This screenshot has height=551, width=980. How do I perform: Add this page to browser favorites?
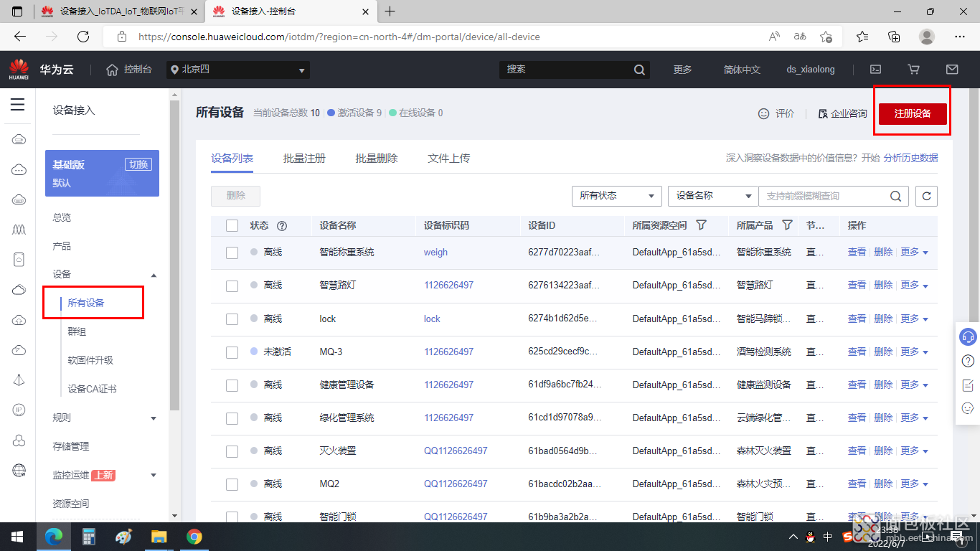826,37
